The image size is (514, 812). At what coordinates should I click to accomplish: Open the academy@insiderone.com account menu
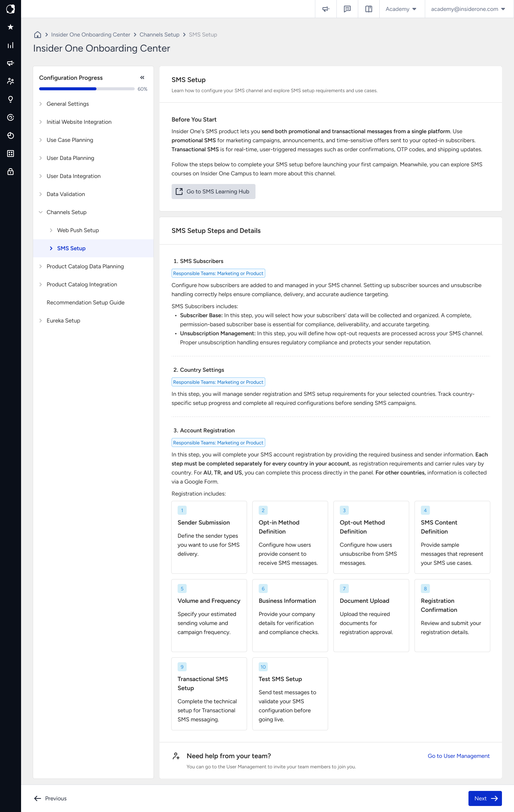tap(468, 9)
